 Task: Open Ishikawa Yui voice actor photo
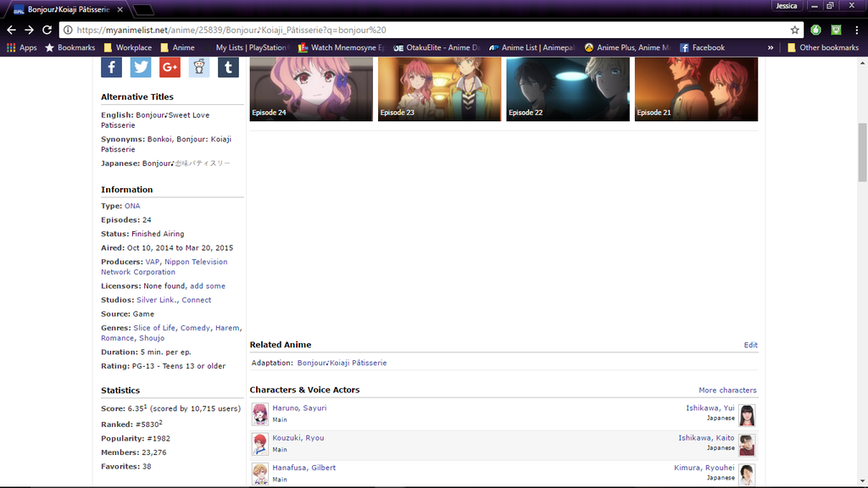click(x=747, y=415)
